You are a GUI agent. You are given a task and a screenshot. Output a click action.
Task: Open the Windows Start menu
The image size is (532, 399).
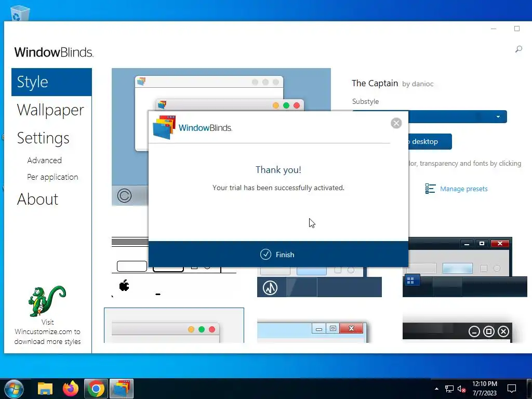click(14, 389)
